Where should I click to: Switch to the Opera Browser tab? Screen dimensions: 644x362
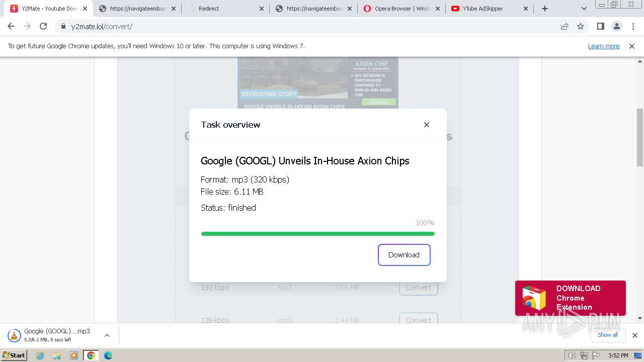[x=403, y=9]
